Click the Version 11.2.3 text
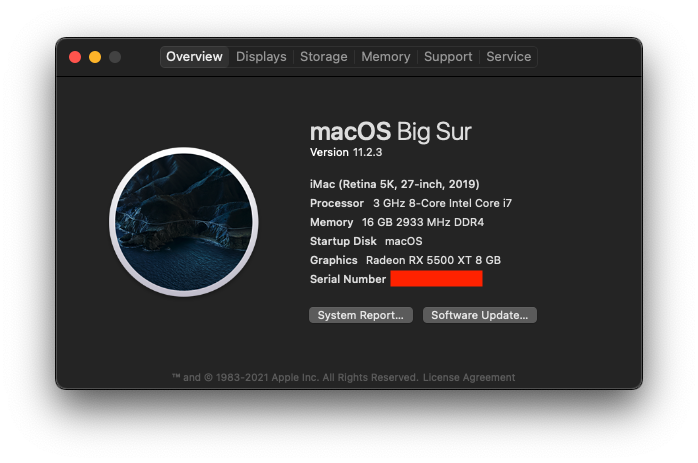 pyautogui.click(x=346, y=152)
